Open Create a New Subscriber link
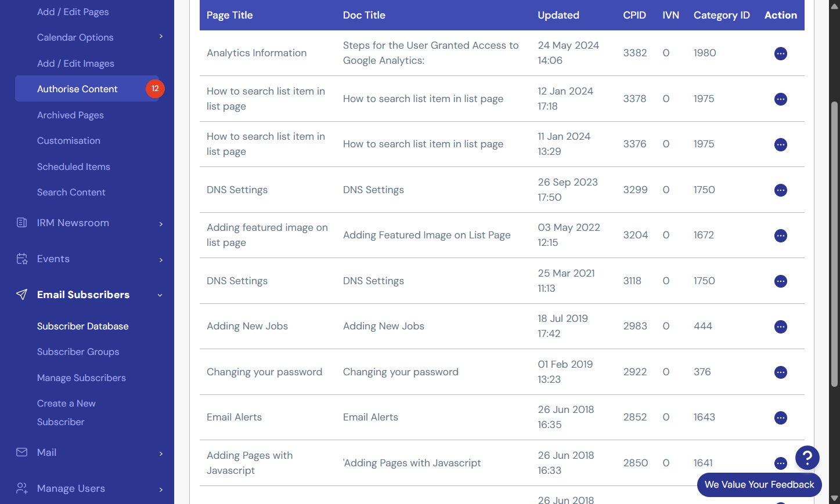This screenshot has width=840, height=504. tap(66, 412)
